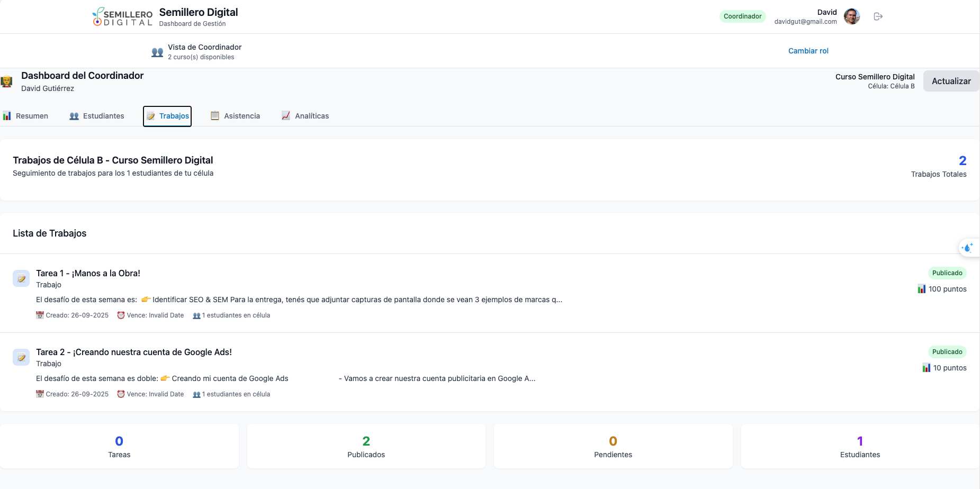Switch to the Resumen tab

click(x=25, y=116)
